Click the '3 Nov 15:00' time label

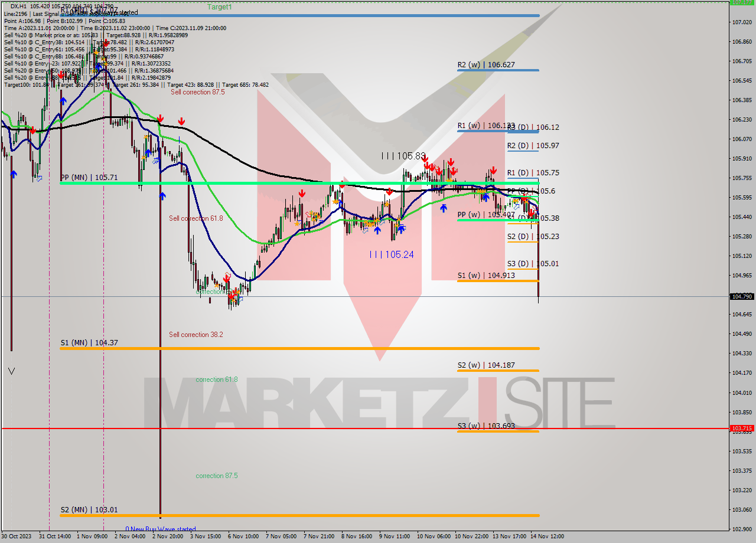pos(206,537)
